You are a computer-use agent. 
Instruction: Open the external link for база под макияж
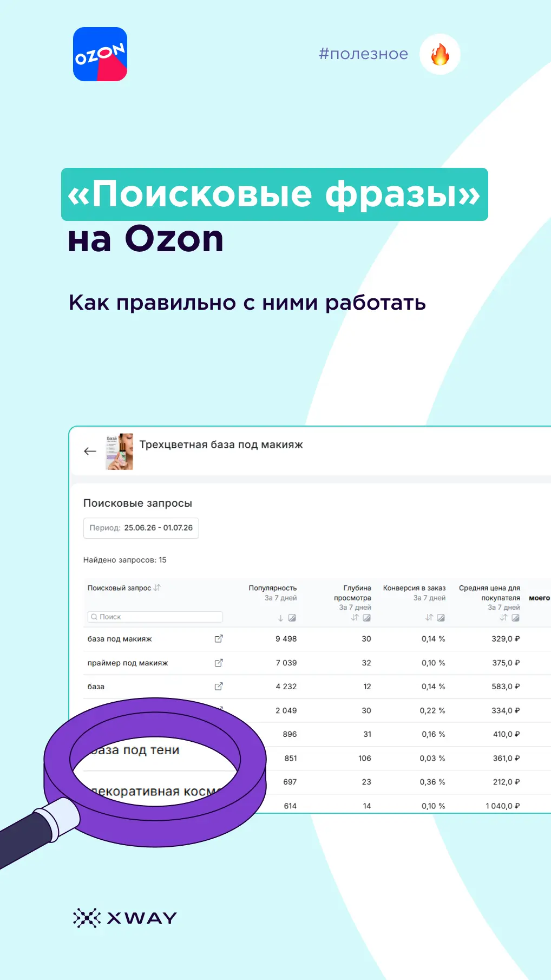coord(219,639)
